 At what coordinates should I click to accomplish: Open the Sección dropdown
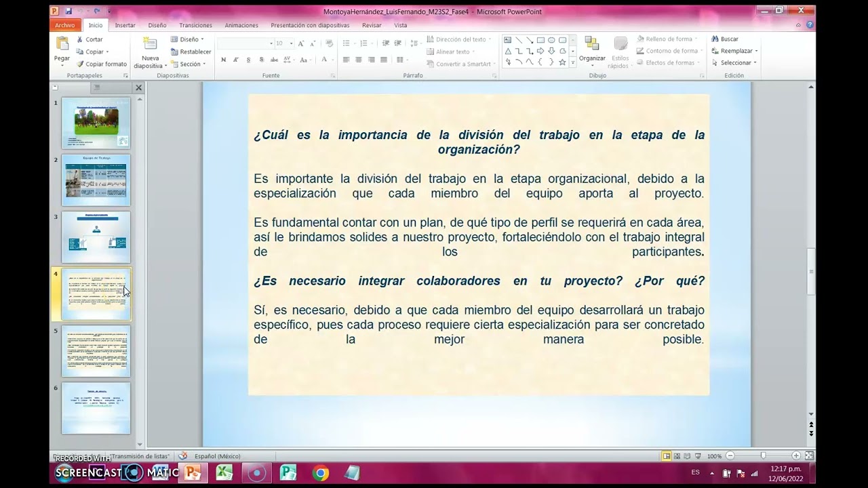189,64
